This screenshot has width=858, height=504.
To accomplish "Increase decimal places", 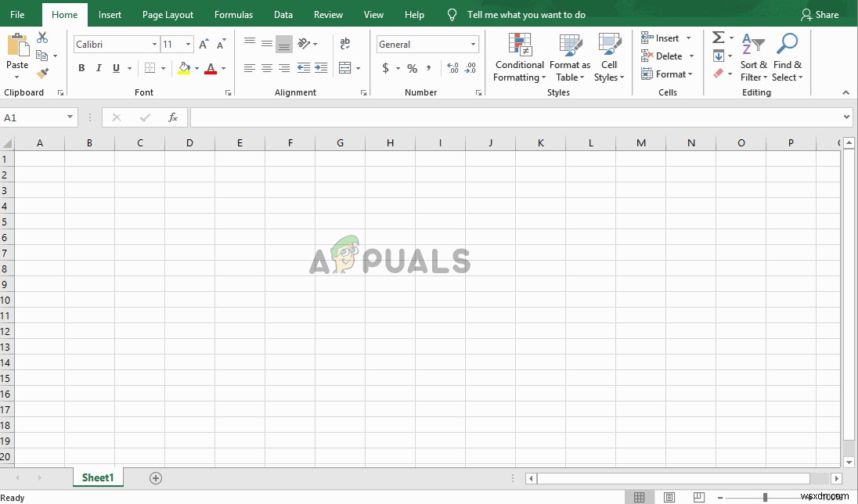I will (x=453, y=68).
